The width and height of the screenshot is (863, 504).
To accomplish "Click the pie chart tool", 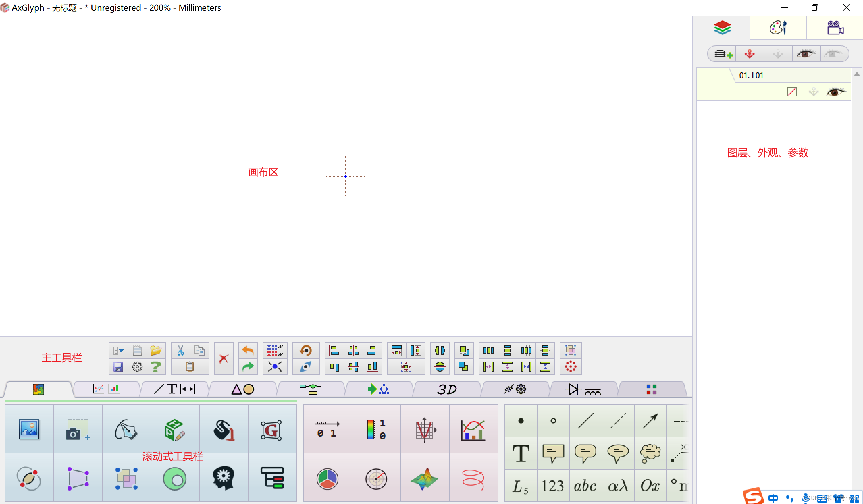I will tap(328, 479).
